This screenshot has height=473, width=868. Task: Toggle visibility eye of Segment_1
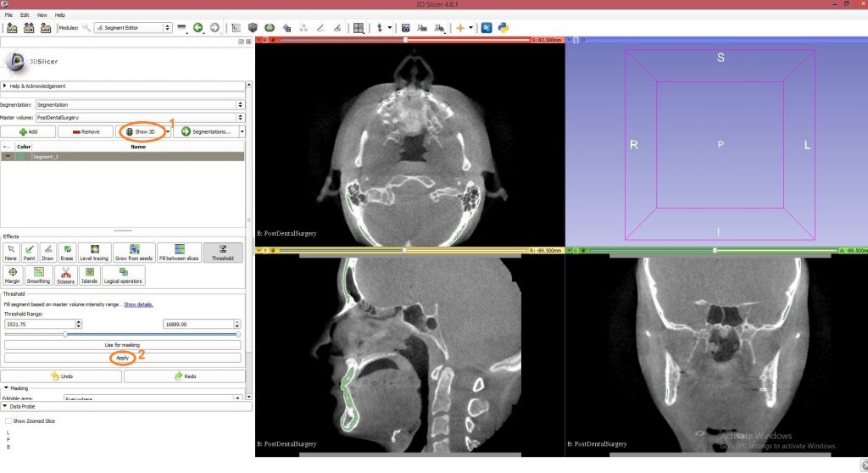coord(8,157)
